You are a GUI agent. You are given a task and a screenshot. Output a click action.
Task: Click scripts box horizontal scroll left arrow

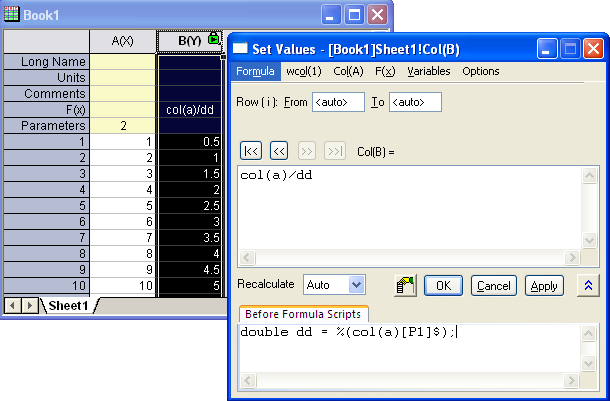248,380
